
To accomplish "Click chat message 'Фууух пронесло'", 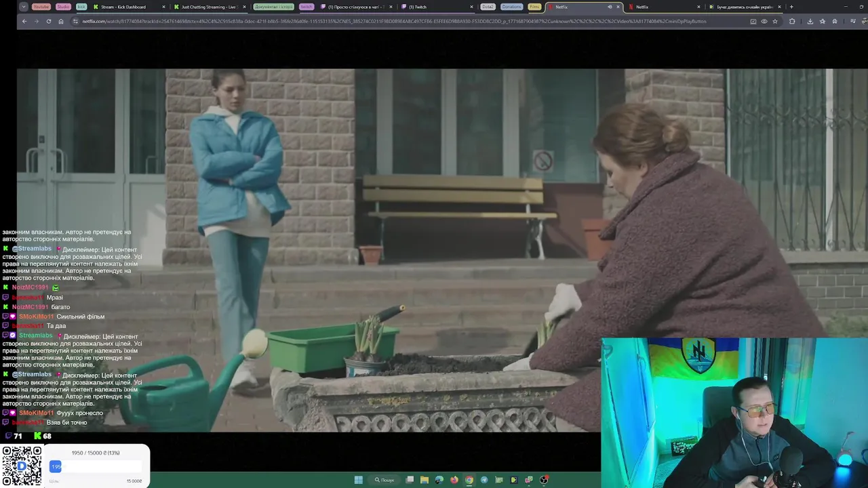I will pos(79,413).
